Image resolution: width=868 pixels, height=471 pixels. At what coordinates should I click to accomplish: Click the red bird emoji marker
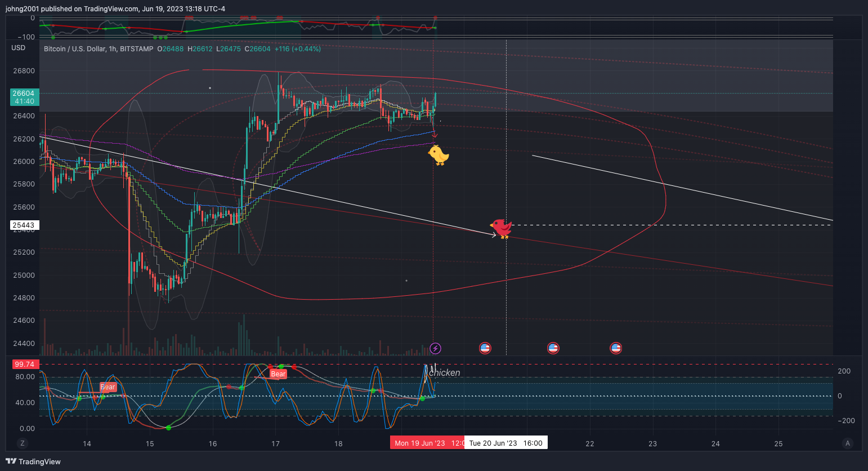501,228
